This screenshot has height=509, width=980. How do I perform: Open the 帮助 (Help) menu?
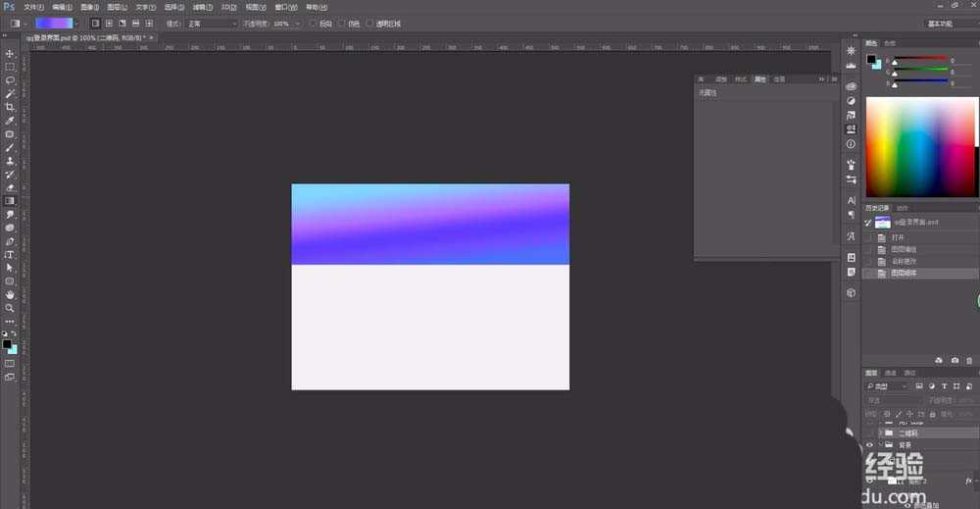click(316, 7)
